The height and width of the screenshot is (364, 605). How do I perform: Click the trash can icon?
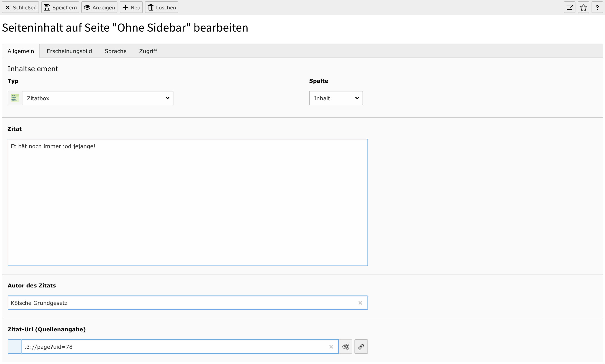151,7
